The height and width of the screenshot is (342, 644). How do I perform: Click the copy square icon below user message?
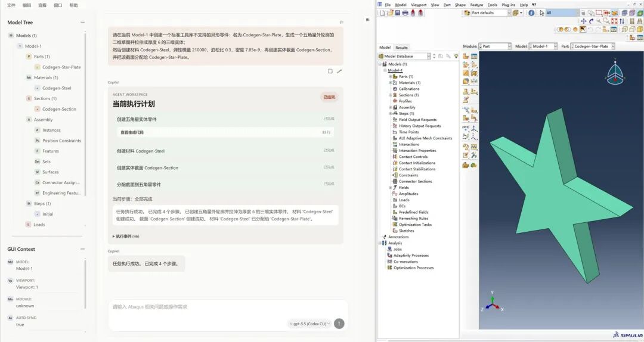[x=330, y=71]
